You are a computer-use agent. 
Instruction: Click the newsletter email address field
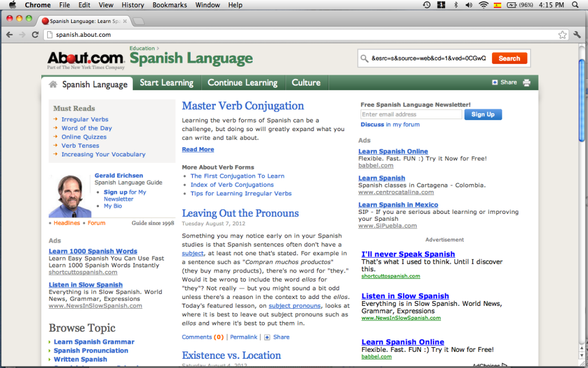[x=411, y=114]
